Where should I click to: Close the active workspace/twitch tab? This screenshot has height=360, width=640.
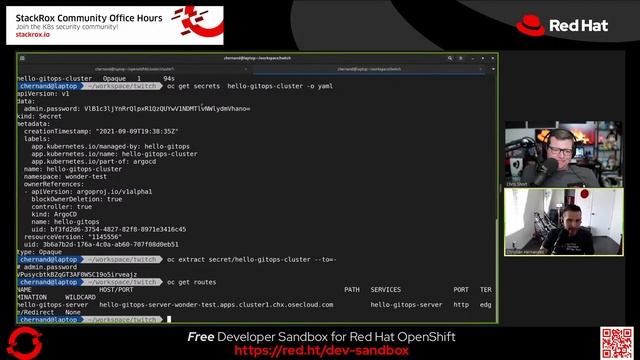click(480, 69)
